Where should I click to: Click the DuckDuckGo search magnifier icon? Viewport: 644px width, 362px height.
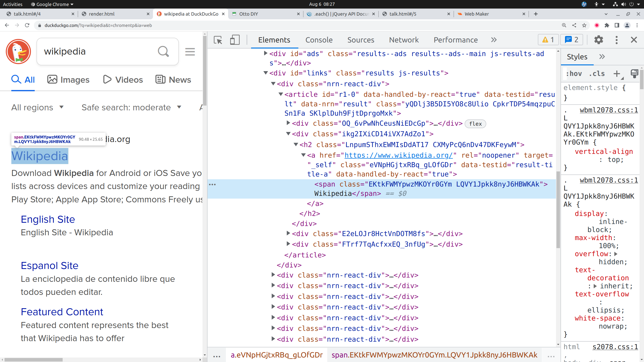pyautogui.click(x=163, y=52)
